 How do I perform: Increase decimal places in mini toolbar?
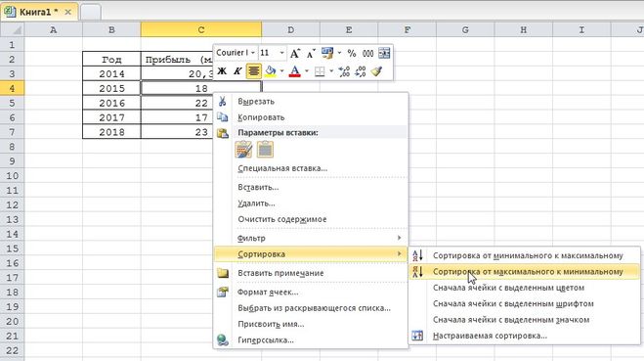(x=344, y=71)
